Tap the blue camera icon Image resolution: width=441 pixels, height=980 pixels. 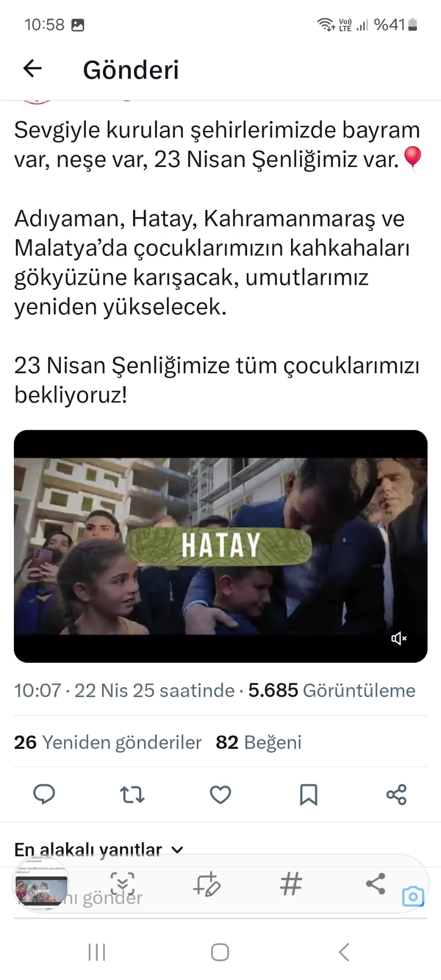click(413, 896)
